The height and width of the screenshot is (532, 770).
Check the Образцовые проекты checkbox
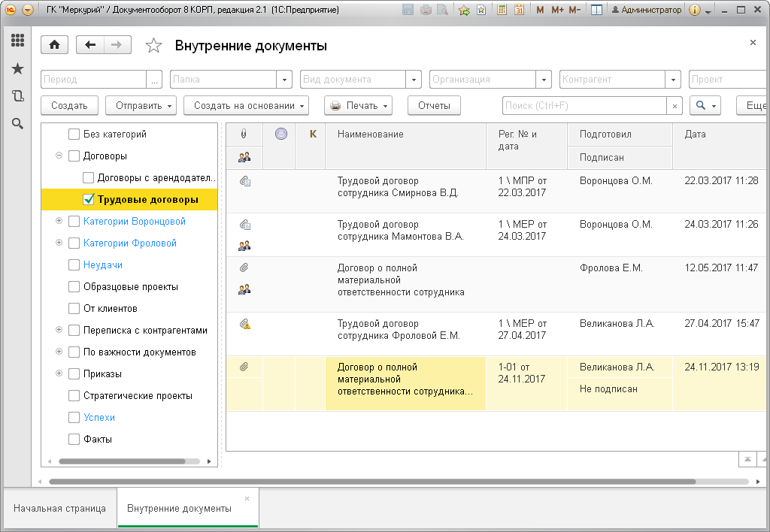point(74,286)
